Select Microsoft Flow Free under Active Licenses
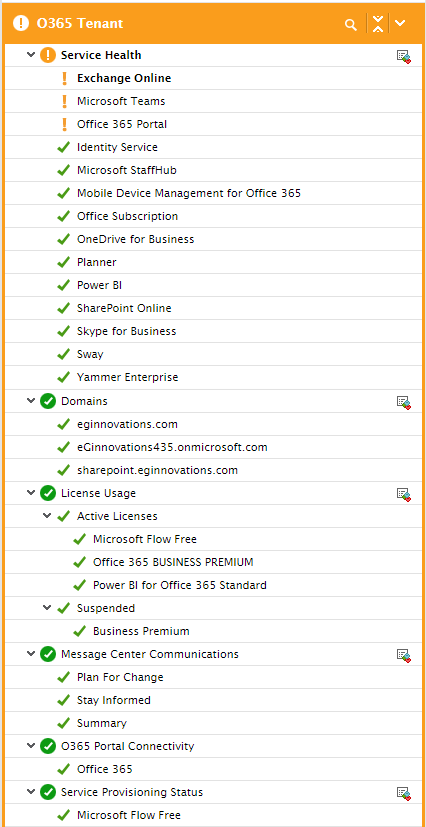 click(x=144, y=539)
